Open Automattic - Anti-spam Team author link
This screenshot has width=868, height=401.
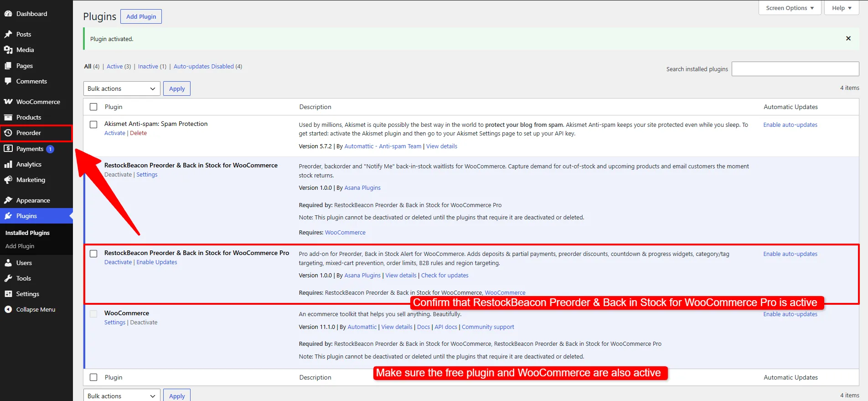pos(383,146)
